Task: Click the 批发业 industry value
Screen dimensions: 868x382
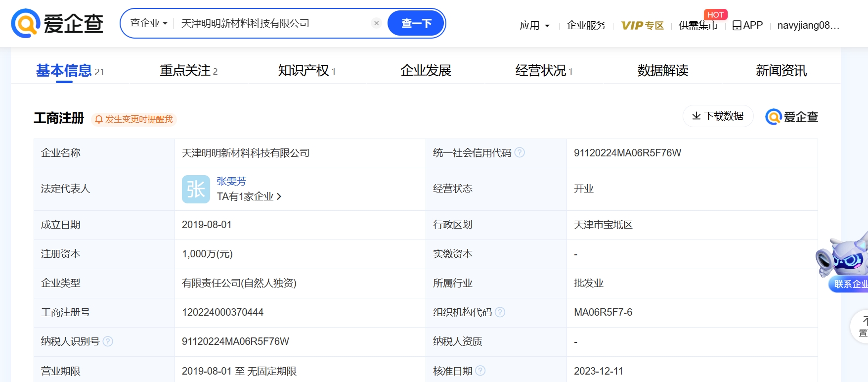Action: tap(589, 283)
